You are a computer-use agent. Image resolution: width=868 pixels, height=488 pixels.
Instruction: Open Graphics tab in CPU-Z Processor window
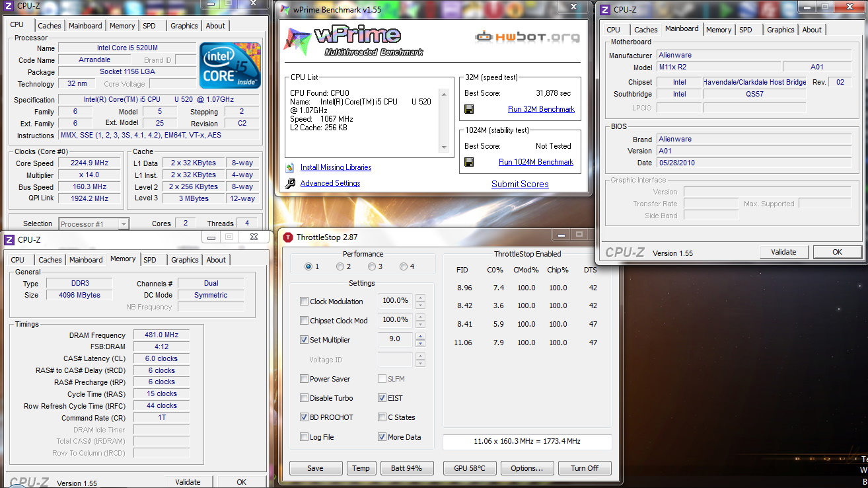(x=184, y=26)
